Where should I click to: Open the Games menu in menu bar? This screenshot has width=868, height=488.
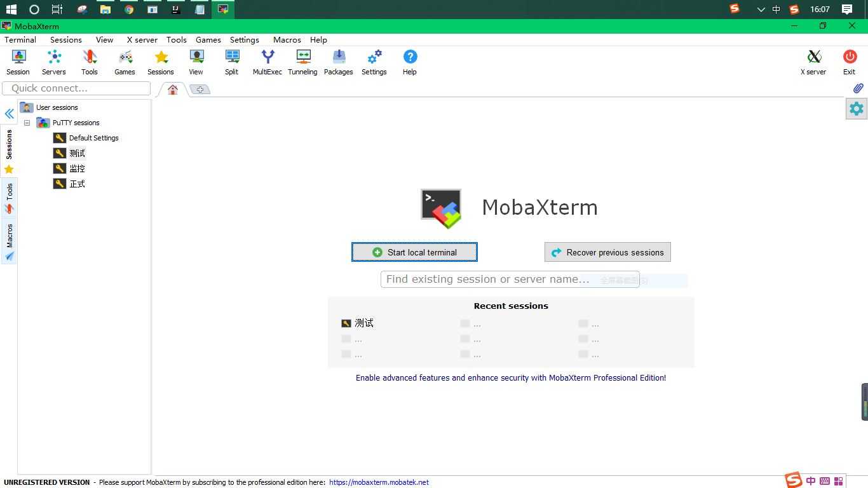pyautogui.click(x=208, y=39)
